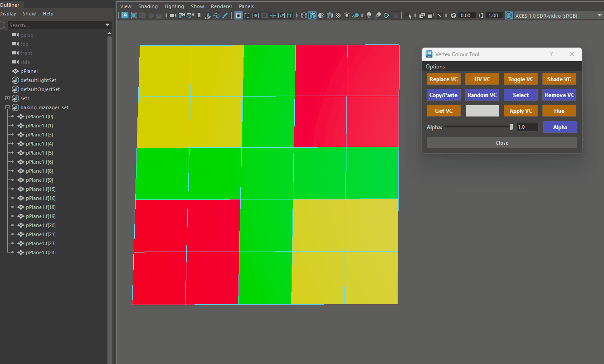The width and height of the screenshot is (604, 364).
Task: Click the blue A icon in viewport toolbar
Action: [x=125, y=15]
